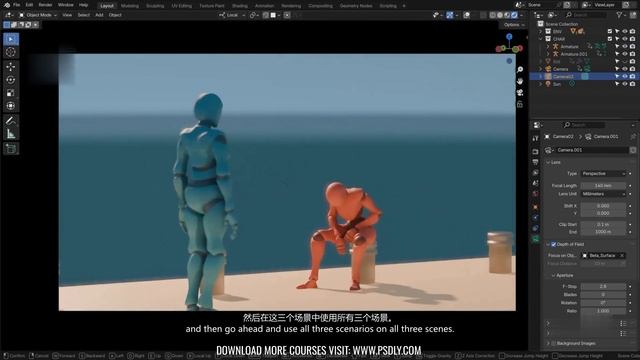Open the World properties tab
The image size is (640, 360).
pos(536,194)
